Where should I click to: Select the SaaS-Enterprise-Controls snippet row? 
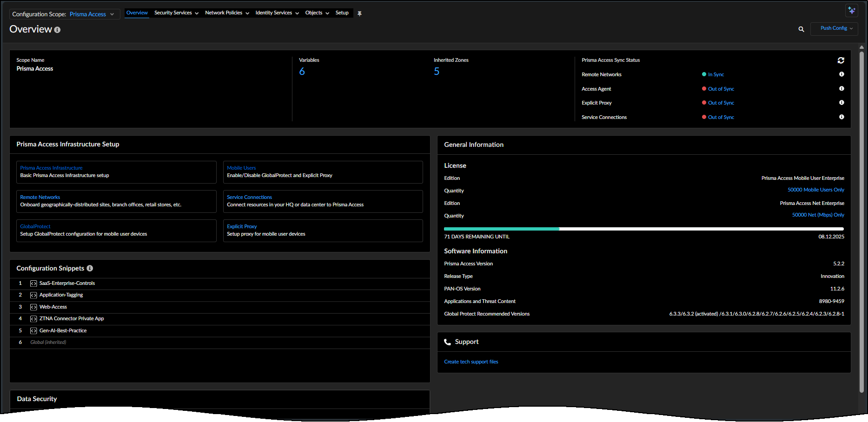pos(67,283)
